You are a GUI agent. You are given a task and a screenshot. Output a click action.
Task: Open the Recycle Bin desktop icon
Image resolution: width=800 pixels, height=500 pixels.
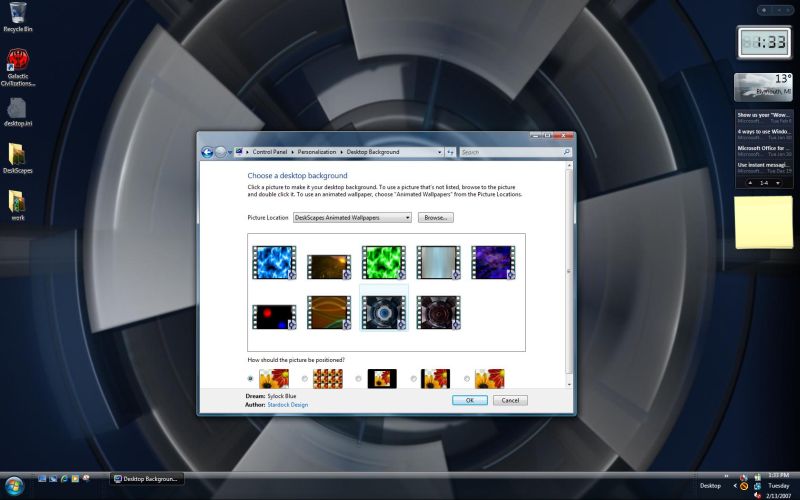(x=17, y=17)
